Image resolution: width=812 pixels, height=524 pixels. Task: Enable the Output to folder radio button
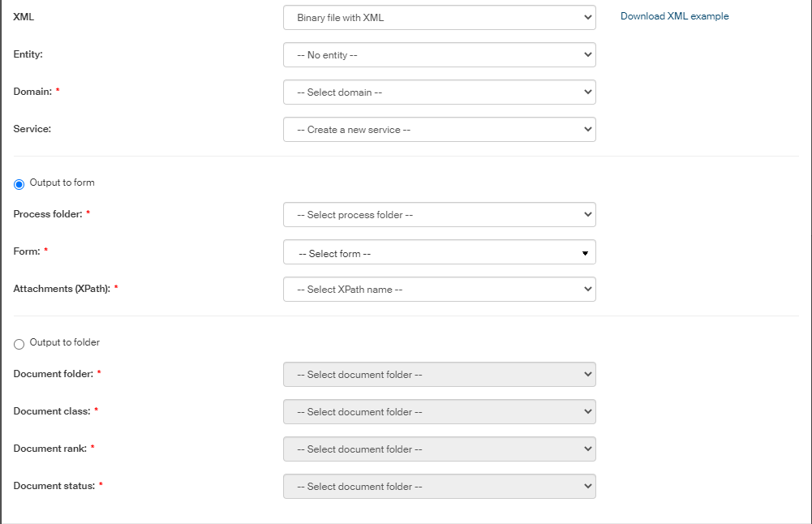[19, 344]
